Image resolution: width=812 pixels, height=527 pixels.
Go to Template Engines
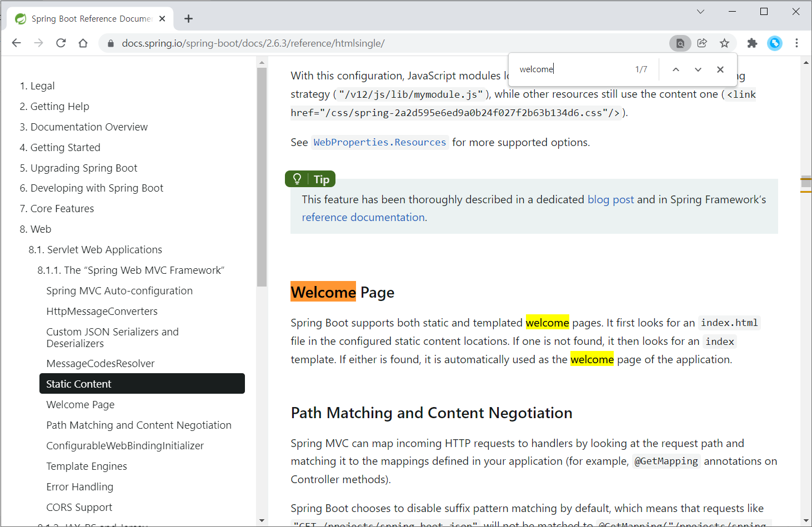[x=87, y=466]
